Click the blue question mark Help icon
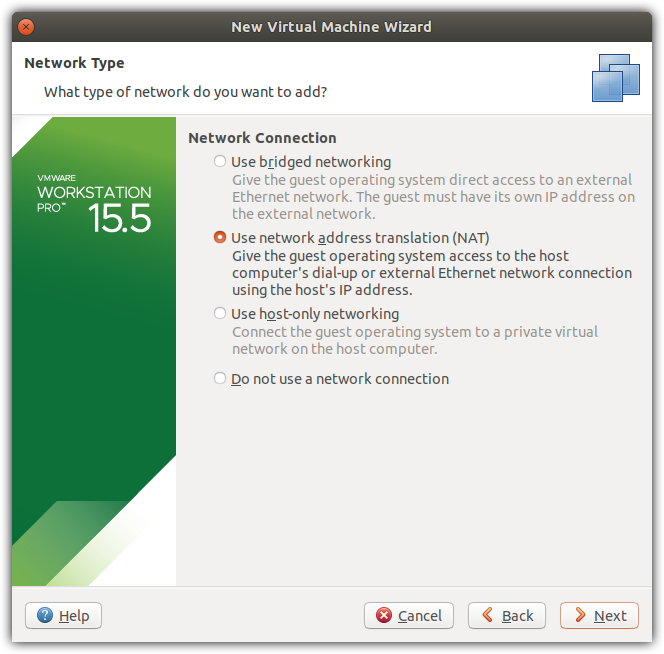The image size is (664, 654). [x=45, y=615]
